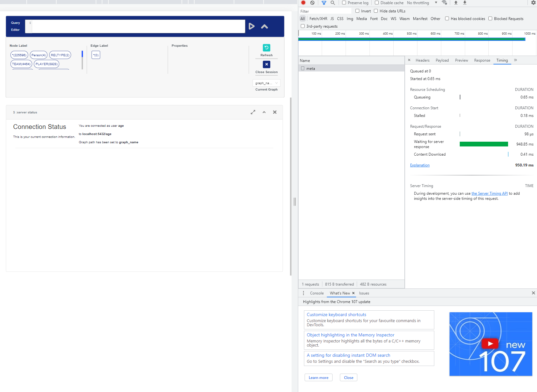Play the Chrome 107 video thumbnail

tap(490, 343)
